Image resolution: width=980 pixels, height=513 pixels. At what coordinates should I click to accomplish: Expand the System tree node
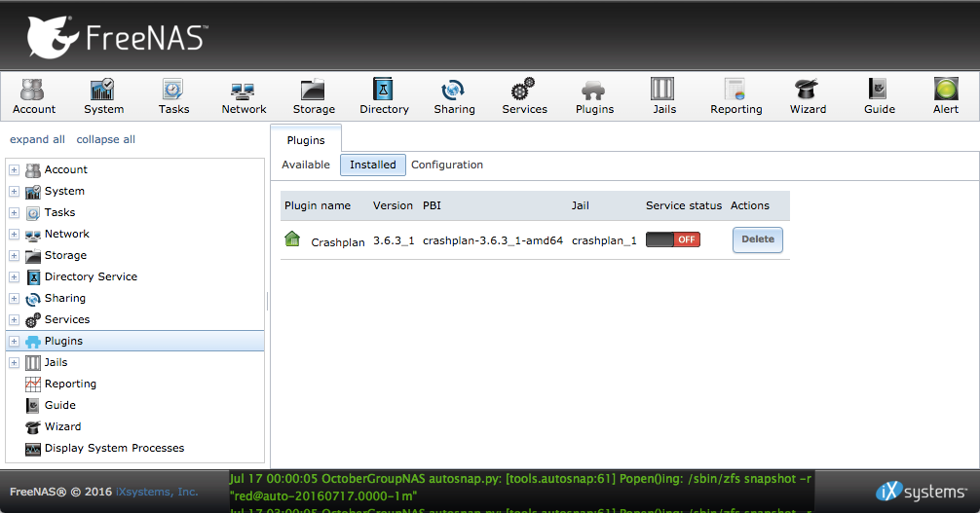tap(14, 191)
